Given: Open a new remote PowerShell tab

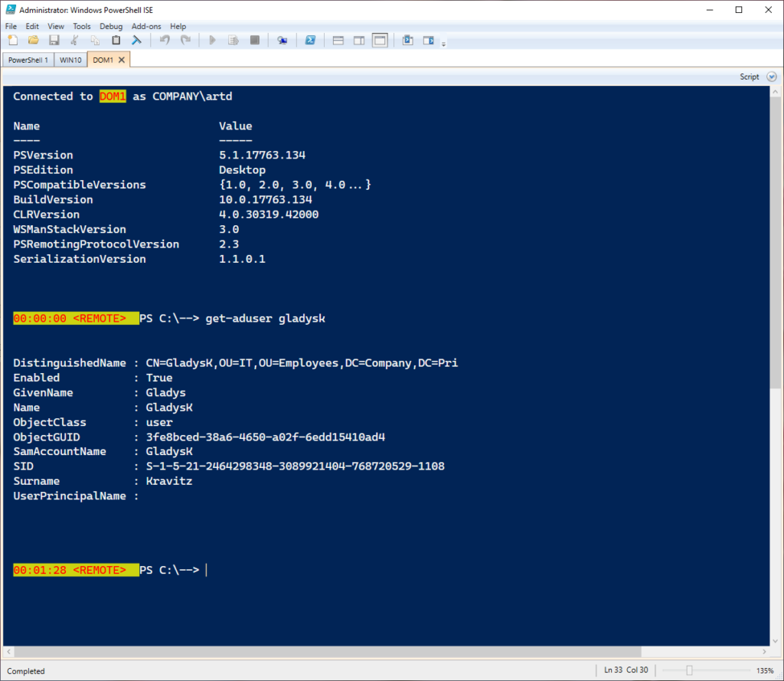Looking at the screenshot, I should pyautogui.click(x=283, y=40).
